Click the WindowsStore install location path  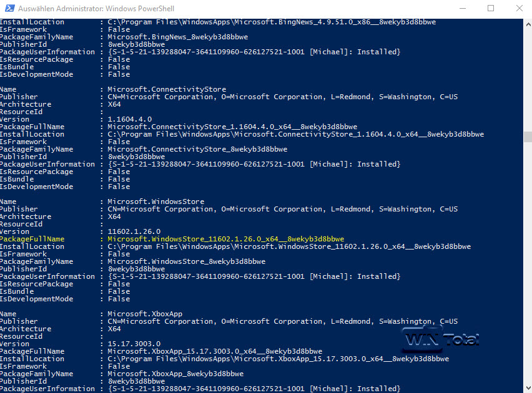tap(289, 246)
